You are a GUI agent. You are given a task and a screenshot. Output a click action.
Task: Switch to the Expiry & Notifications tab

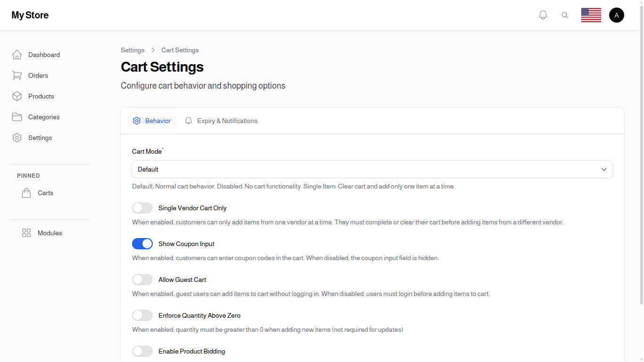click(221, 121)
